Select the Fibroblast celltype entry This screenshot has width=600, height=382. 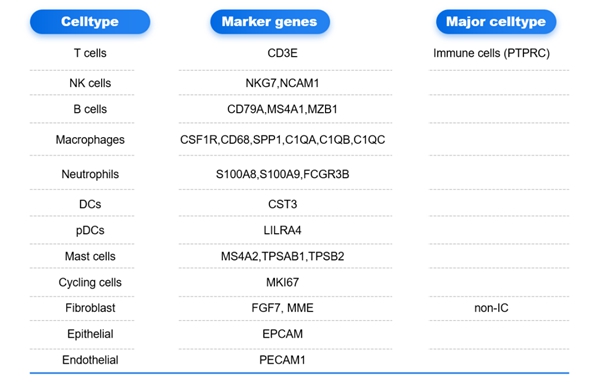(x=90, y=308)
